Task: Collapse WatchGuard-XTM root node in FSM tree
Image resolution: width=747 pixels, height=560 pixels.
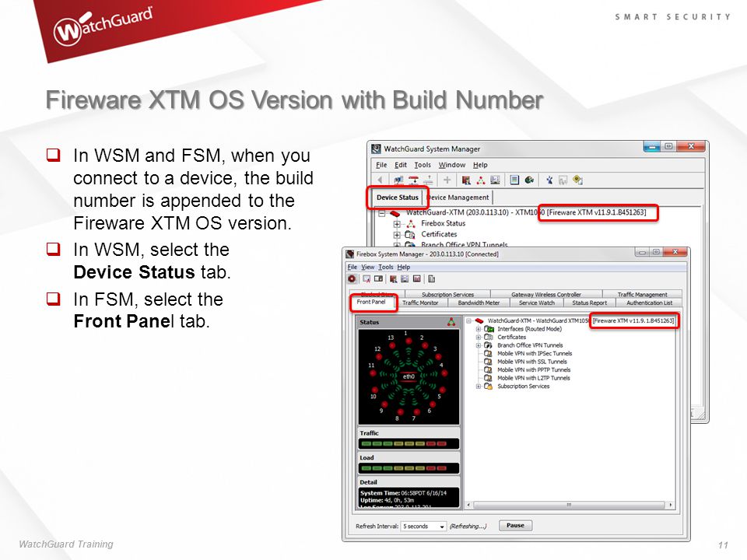Action: pyautogui.click(x=468, y=321)
